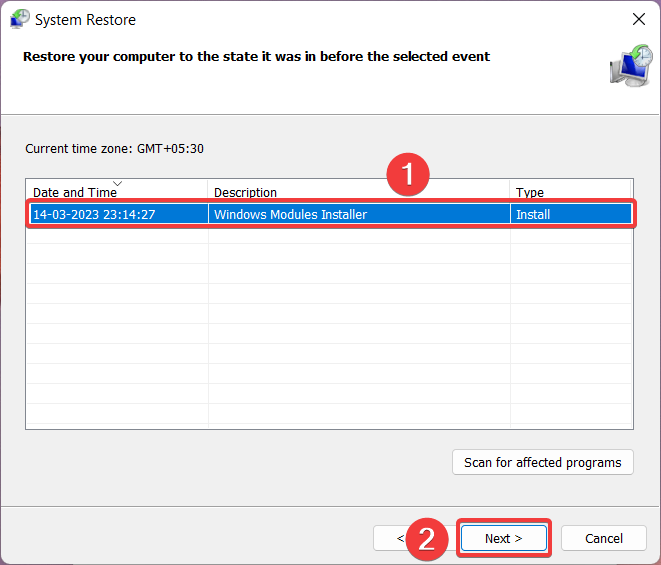Click the Type column header

570,192
